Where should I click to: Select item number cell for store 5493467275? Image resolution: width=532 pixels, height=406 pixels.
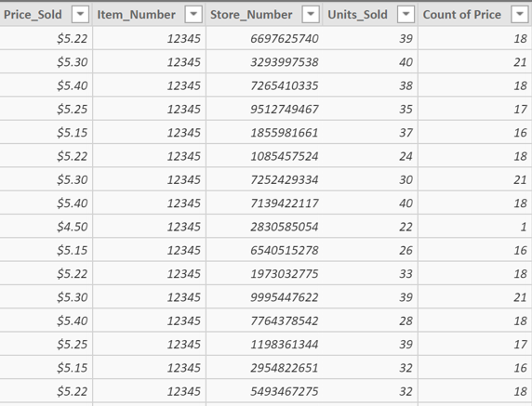click(149, 391)
